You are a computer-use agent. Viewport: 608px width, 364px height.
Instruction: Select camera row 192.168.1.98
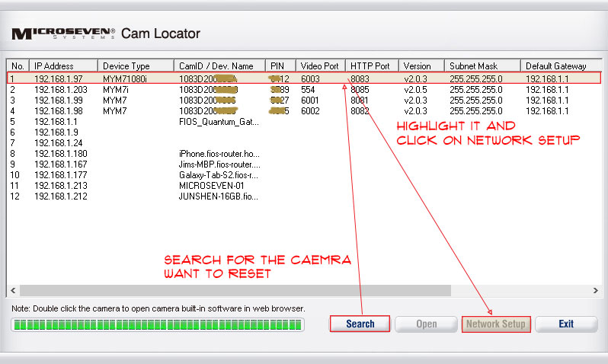pos(304,111)
